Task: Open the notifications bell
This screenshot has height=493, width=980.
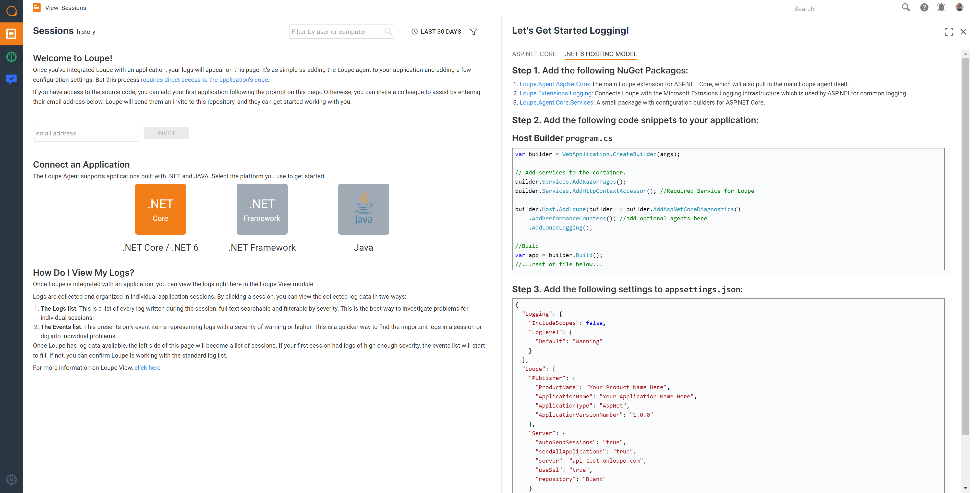Action: 941,8
